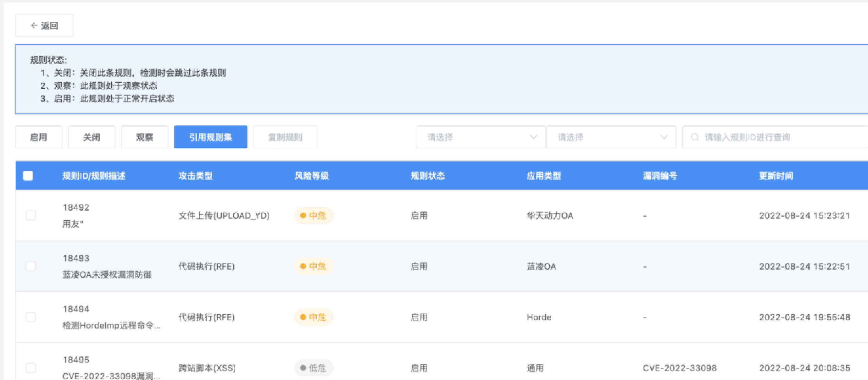Click the 跨站脚本(XSS) attack type cell
Image resolution: width=868 pixels, height=380 pixels.
click(x=207, y=368)
